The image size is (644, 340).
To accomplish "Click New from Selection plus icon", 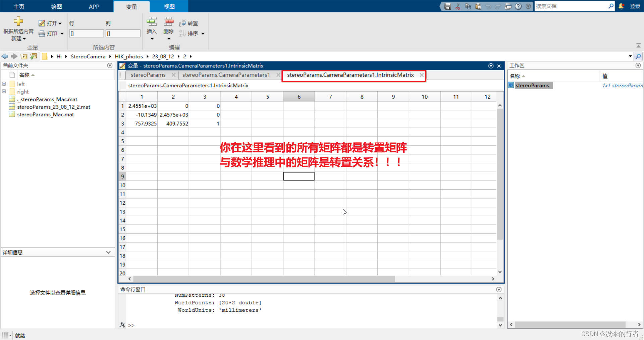I will point(18,21).
